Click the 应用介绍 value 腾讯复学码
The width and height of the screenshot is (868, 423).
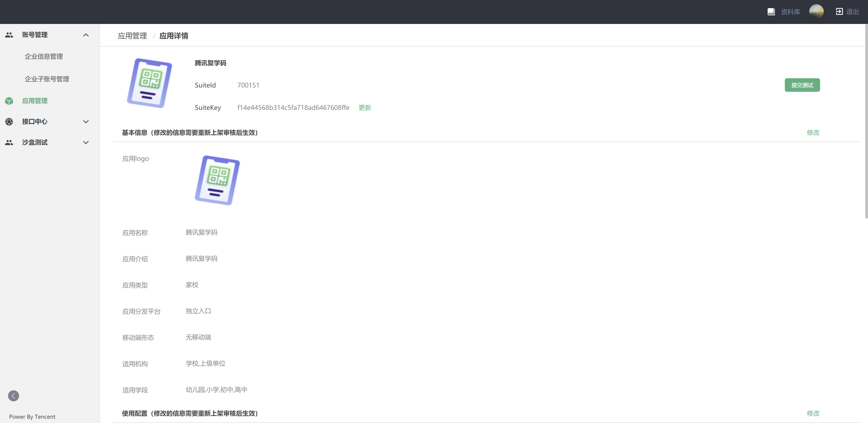tap(201, 258)
